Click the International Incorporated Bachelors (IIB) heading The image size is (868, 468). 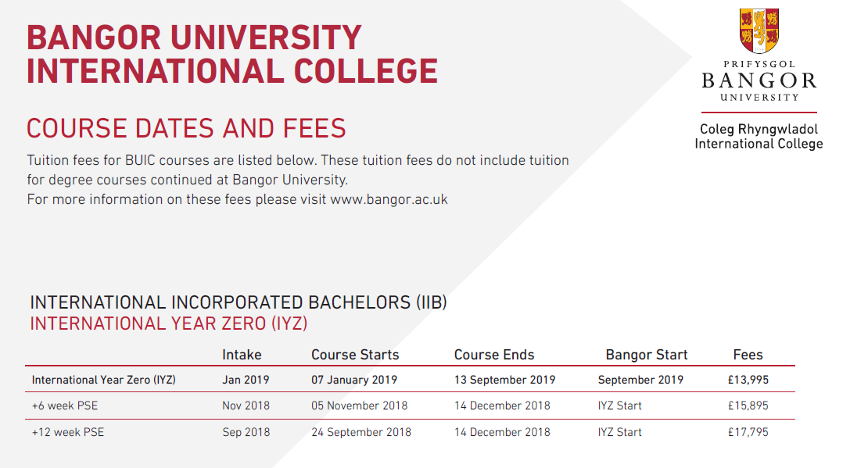[239, 303]
